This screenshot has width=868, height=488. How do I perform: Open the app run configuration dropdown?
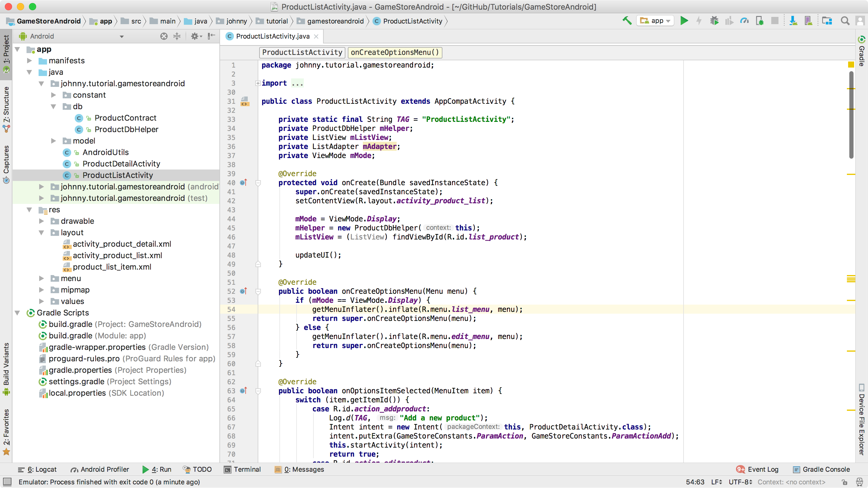(655, 21)
